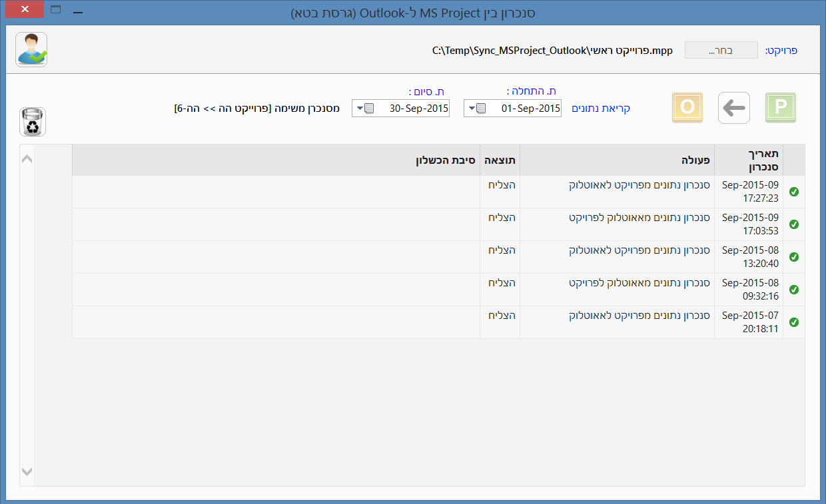Image resolution: width=826 pixels, height=504 pixels.
Task: Click the orange O Outlook icon
Action: (687, 108)
